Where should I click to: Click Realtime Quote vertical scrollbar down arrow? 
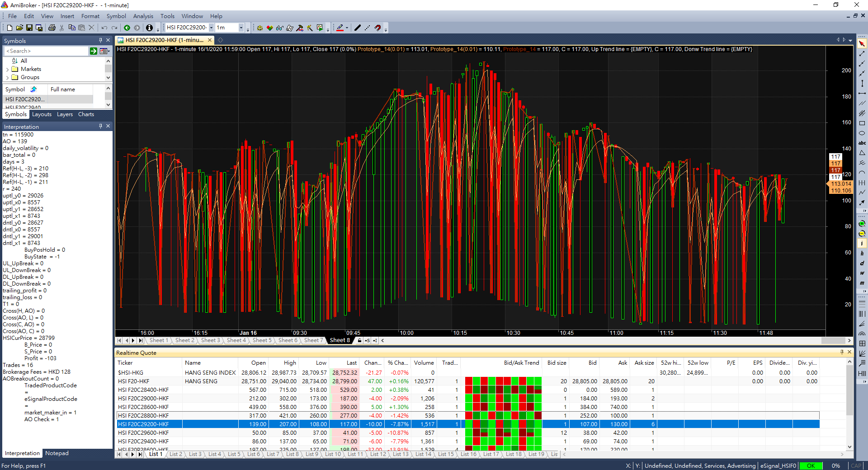click(849, 446)
